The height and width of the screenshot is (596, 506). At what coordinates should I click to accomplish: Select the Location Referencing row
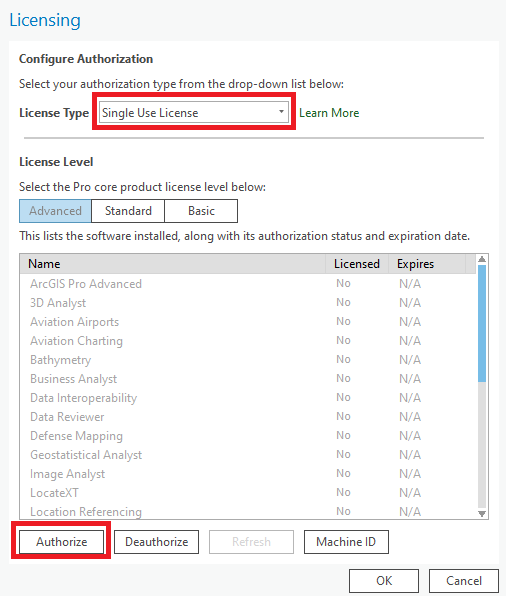coord(248,511)
